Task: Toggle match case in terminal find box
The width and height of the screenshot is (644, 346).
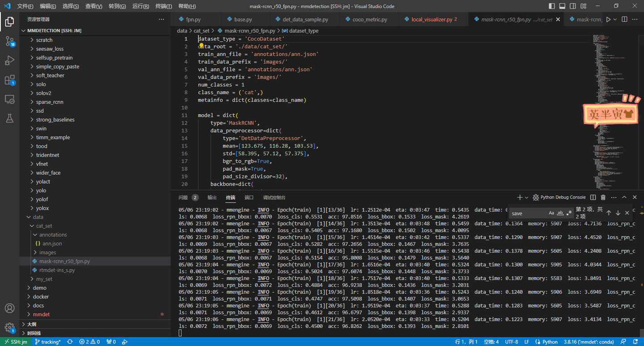Action: click(551, 213)
